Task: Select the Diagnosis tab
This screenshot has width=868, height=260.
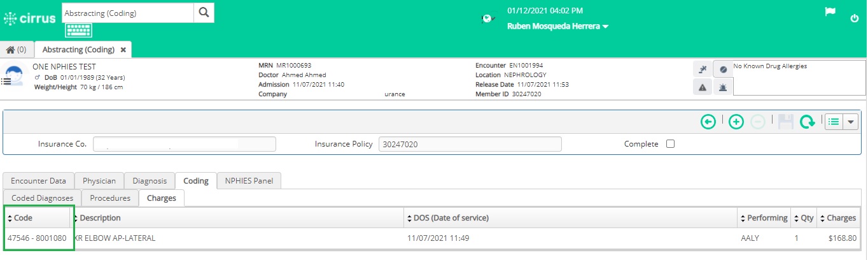Action: click(150, 181)
